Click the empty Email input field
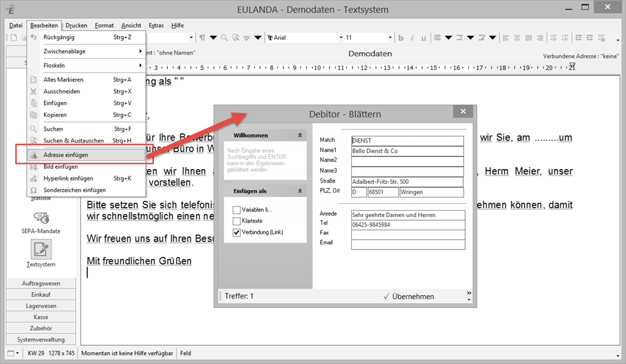 [408, 245]
